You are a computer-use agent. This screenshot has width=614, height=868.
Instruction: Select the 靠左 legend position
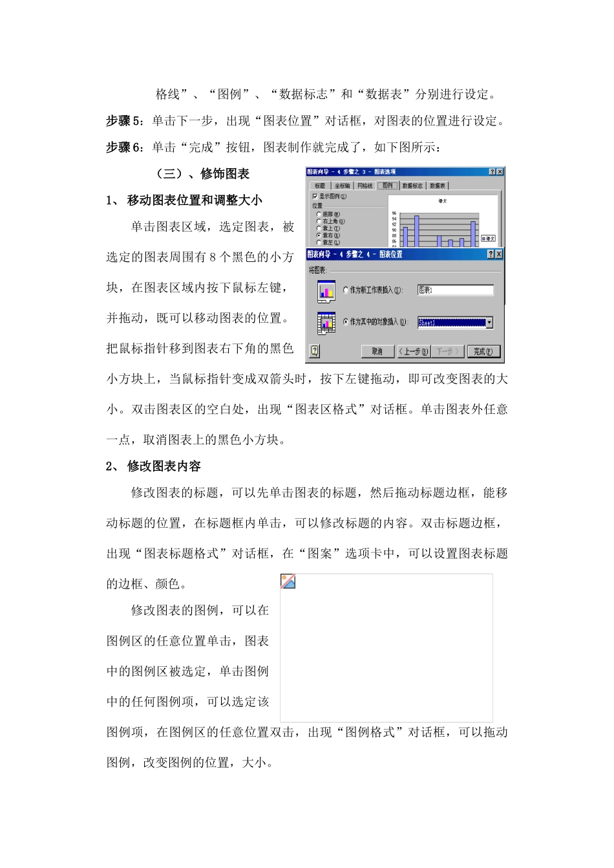[x=319, y=243]
